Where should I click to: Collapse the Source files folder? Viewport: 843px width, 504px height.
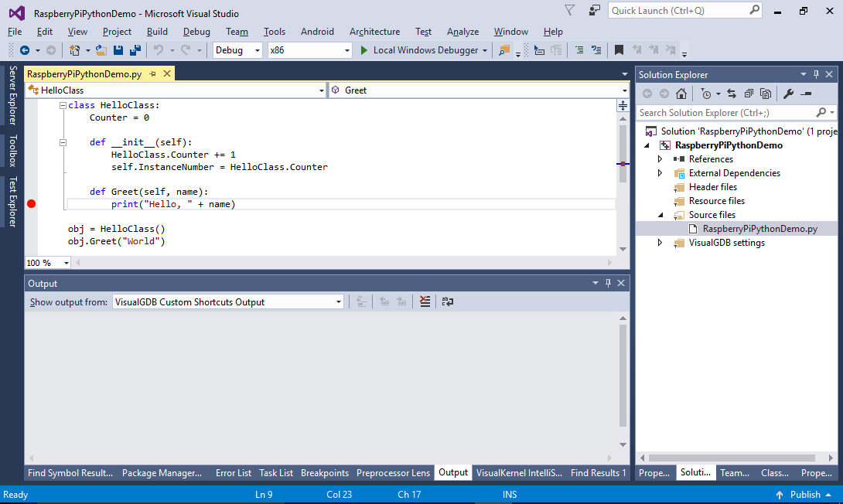[x=660, y=215]
